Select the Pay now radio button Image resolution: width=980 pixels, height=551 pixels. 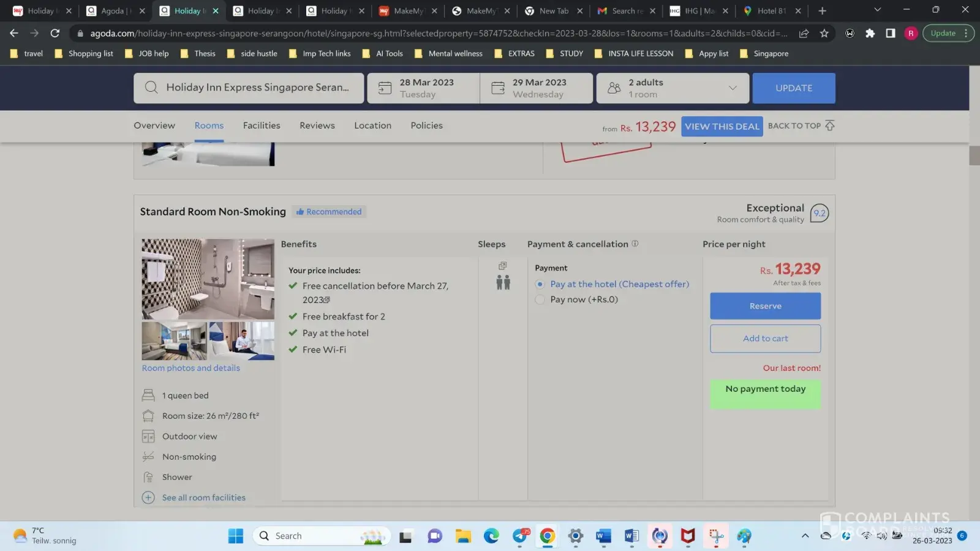[x=540, y=299]
